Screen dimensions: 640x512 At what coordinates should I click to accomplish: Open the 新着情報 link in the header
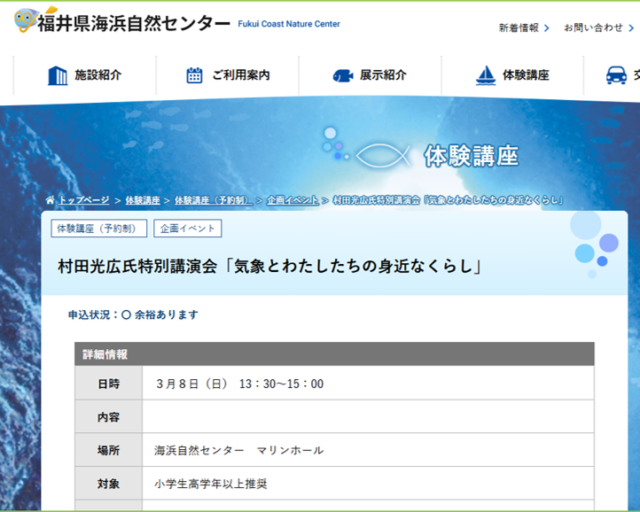coord(518,28)
